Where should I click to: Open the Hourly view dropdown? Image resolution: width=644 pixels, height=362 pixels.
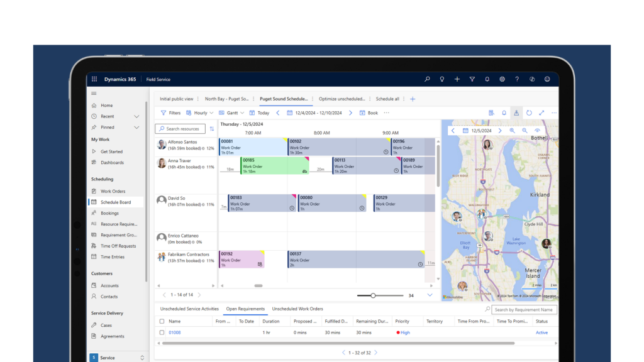[x=200, y=113]
